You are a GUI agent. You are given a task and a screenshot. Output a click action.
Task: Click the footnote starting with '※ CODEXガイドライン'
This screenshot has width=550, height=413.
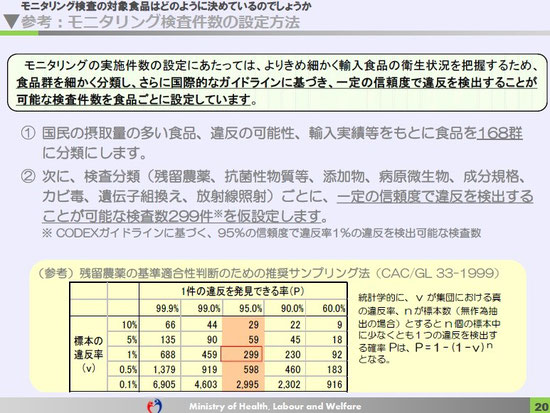point(261,233)
